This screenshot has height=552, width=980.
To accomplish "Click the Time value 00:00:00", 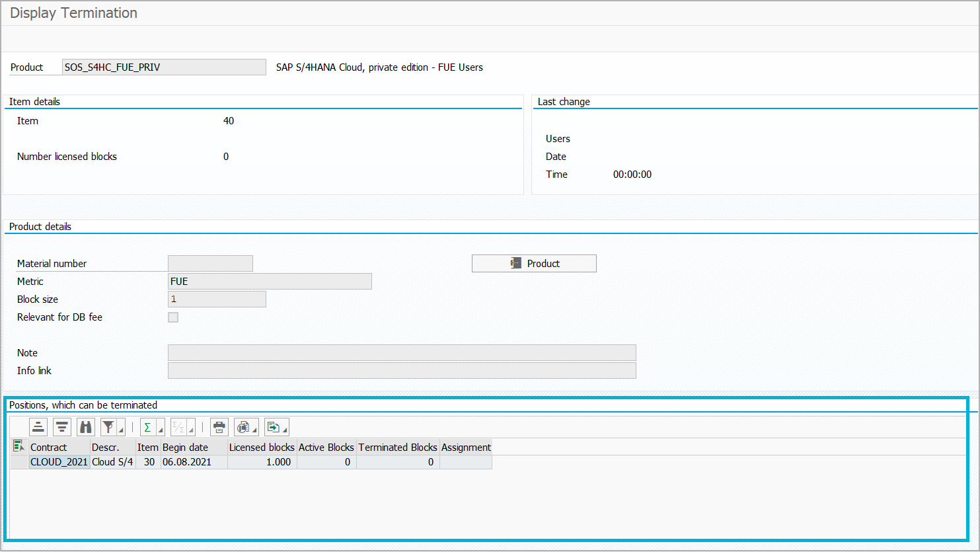I will click(x=632, y=175).
